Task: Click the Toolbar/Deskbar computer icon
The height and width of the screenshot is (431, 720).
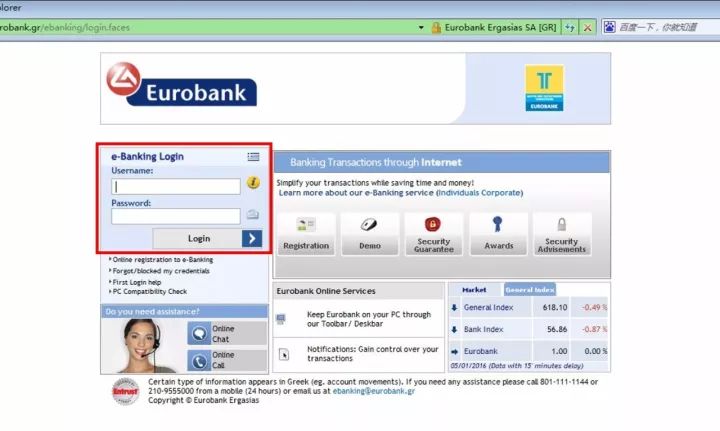Action: [x=281, y=319]
